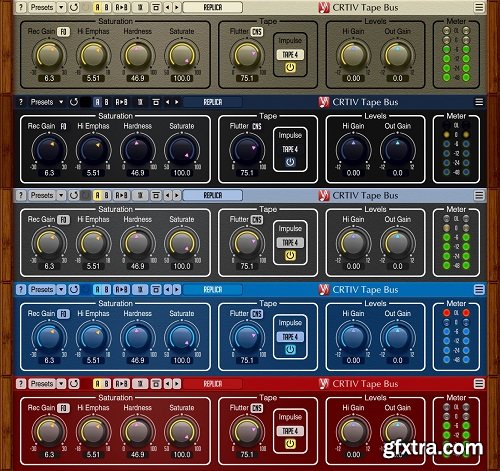Screen dimensions: 500x471
Task: Click the 1X oversampling button in the red instance
Action: tap(140, 384)
